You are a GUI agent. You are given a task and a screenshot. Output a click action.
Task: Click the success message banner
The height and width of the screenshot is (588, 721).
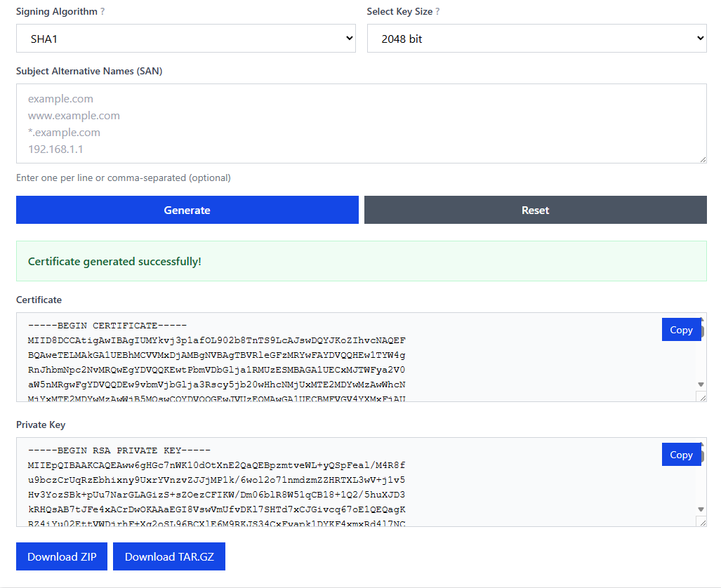pyautogui.click(x=361, y=260)
